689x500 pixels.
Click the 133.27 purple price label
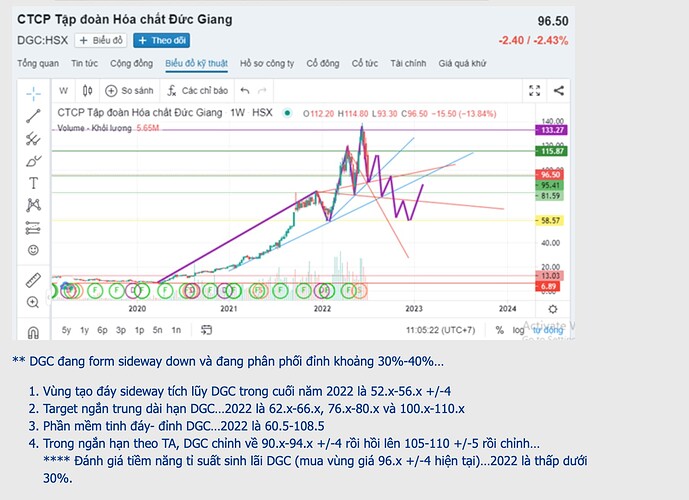click(x=551, y=130)
